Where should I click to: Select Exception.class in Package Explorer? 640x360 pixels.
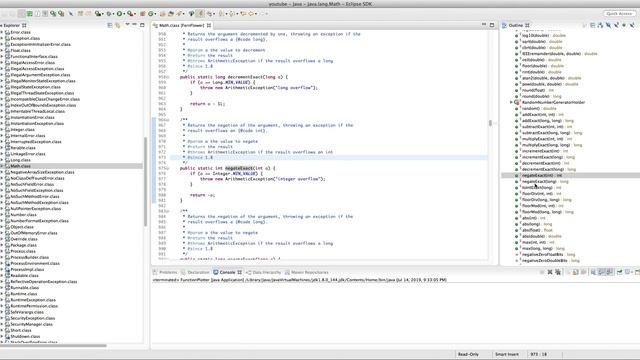25,38
